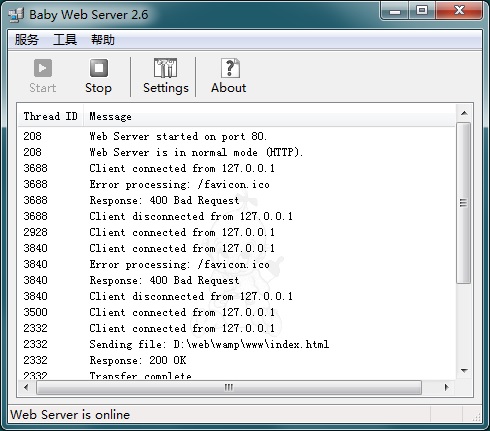The height and width of the screenshot is (431, 490).
Task: Select thread 3840 'Client connected' row
Action: pyautogui.click(x=236, y=248)
